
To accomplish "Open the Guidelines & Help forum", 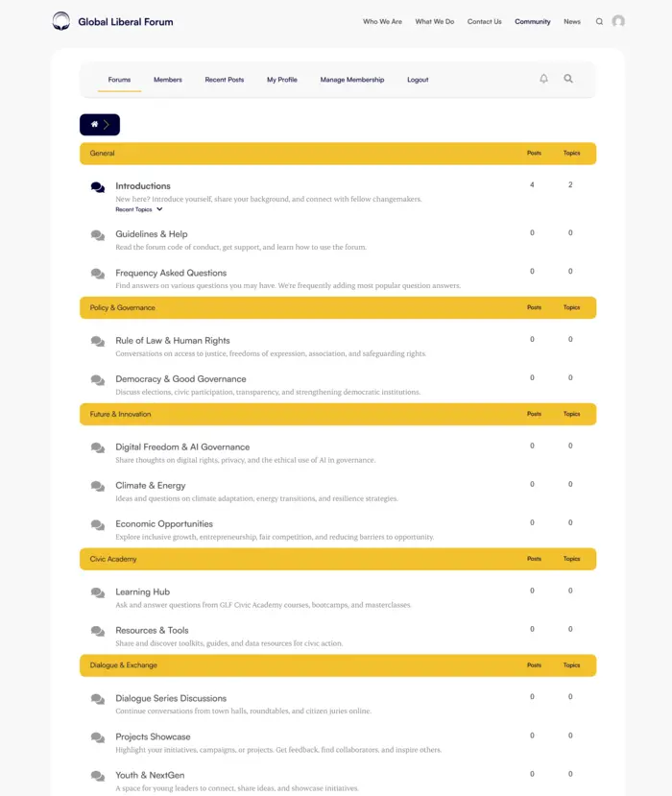I will click(x=151, y=233).
